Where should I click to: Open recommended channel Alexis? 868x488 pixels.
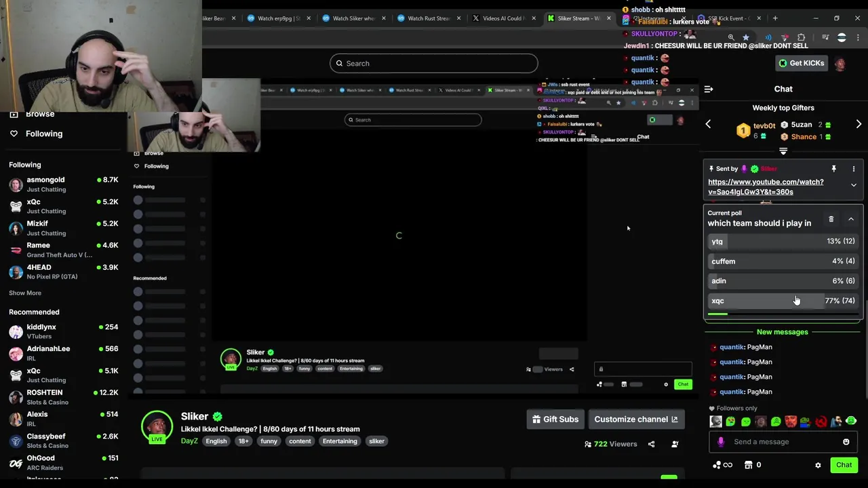click(64, 419)
